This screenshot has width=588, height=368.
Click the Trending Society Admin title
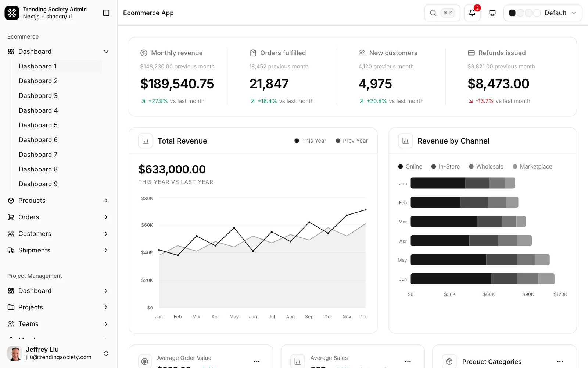[x=55, y=10]
